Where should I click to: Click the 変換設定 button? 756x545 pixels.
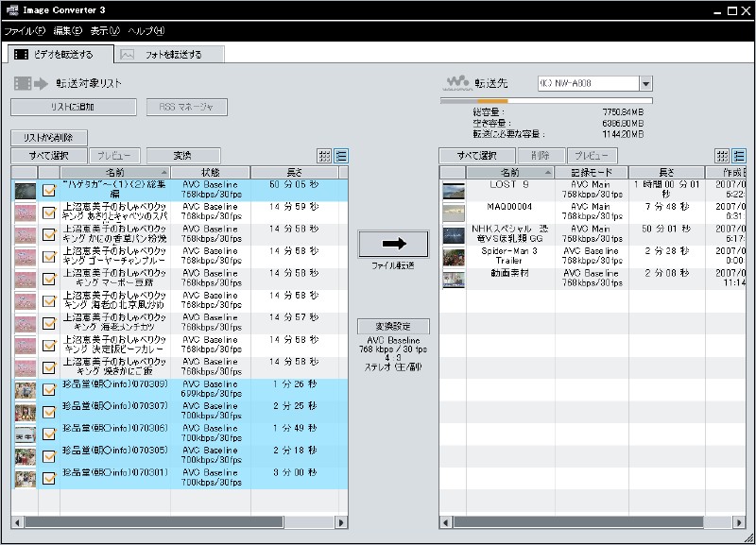393,327
